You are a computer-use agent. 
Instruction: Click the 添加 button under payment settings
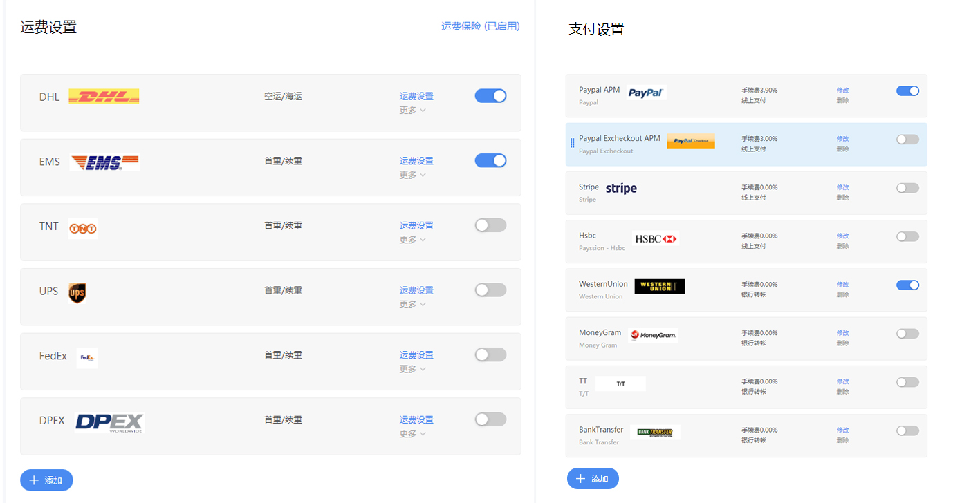[592, 478]
